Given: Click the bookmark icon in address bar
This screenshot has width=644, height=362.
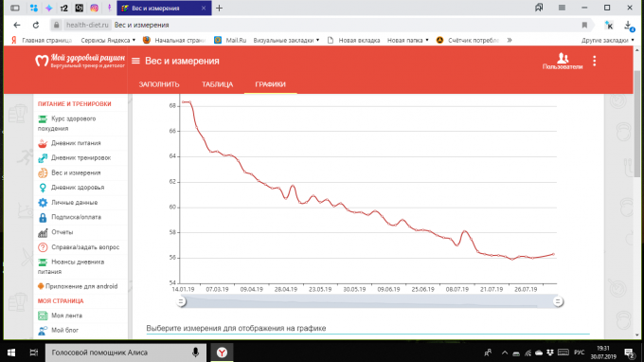Looking at the screenshot, I should [584, 25].
